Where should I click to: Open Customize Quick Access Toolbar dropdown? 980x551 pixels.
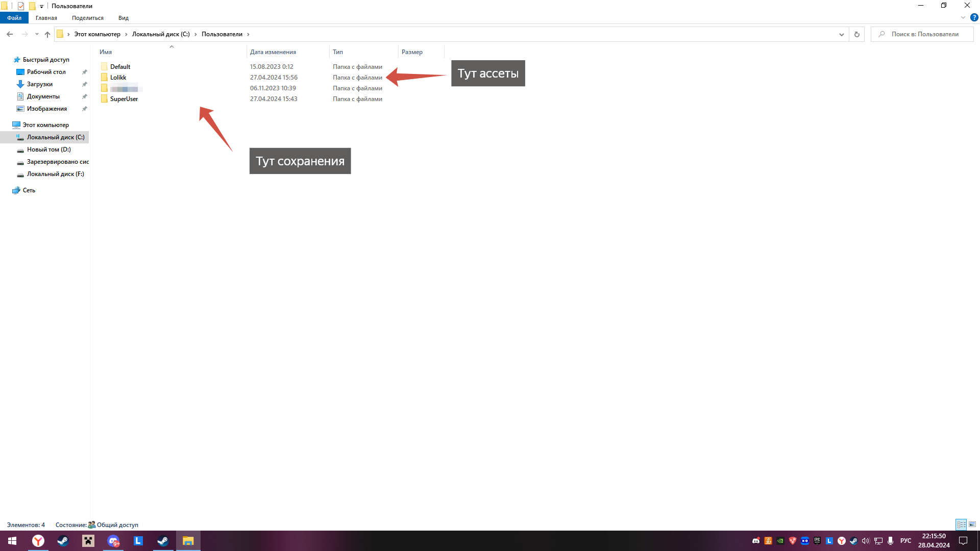coord(41,7)
